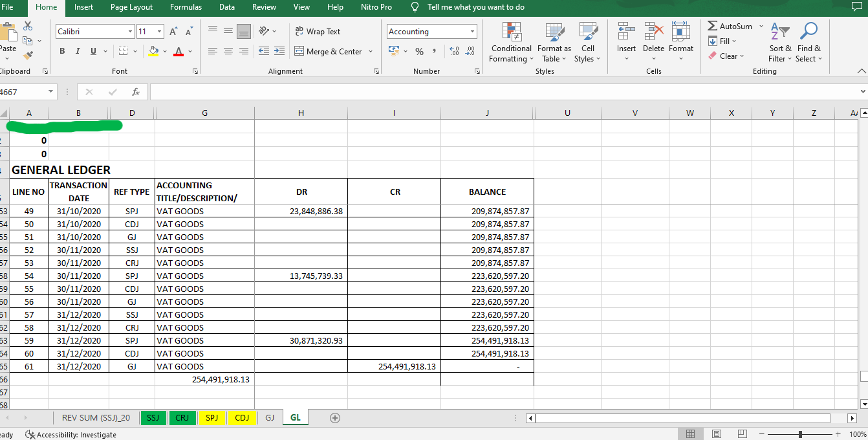868x440 pixels.
Task: Click Decrease Decimal
Action: pos(470,51)
